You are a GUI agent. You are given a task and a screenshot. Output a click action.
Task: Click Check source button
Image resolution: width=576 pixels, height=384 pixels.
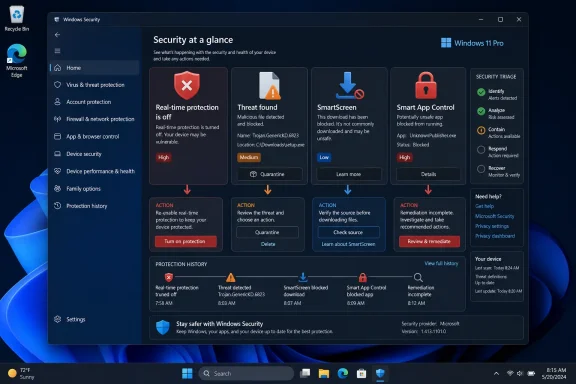[x=348, y=232]
